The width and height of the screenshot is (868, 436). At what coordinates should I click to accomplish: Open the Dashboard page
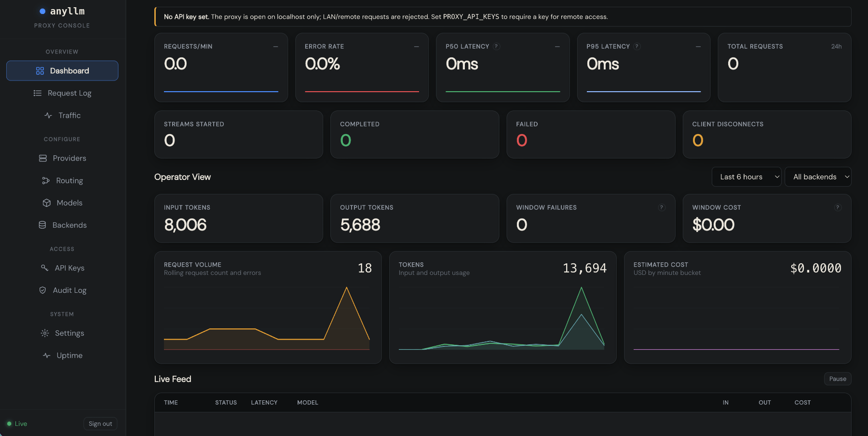coord(62,71)
